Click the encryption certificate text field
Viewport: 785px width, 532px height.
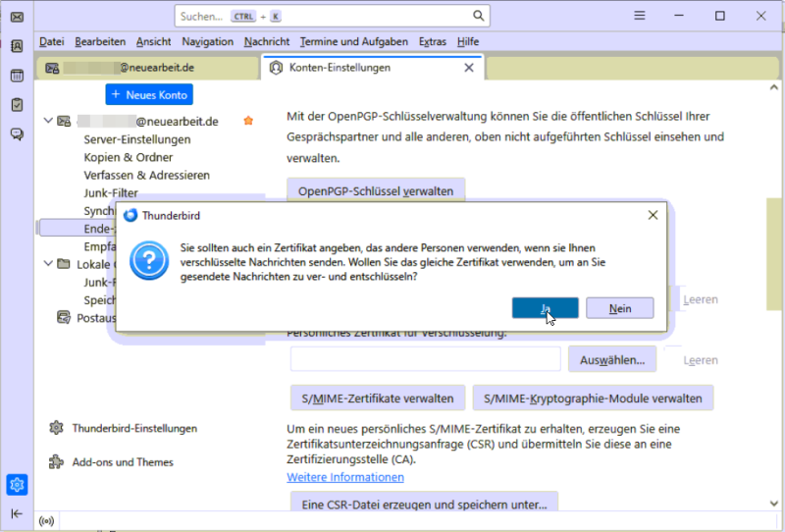point(426,359)
